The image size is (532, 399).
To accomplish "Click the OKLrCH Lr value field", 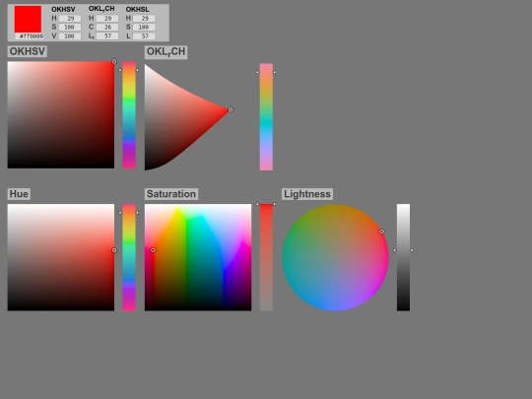I will pyautogui.click(x=107, y=36).
